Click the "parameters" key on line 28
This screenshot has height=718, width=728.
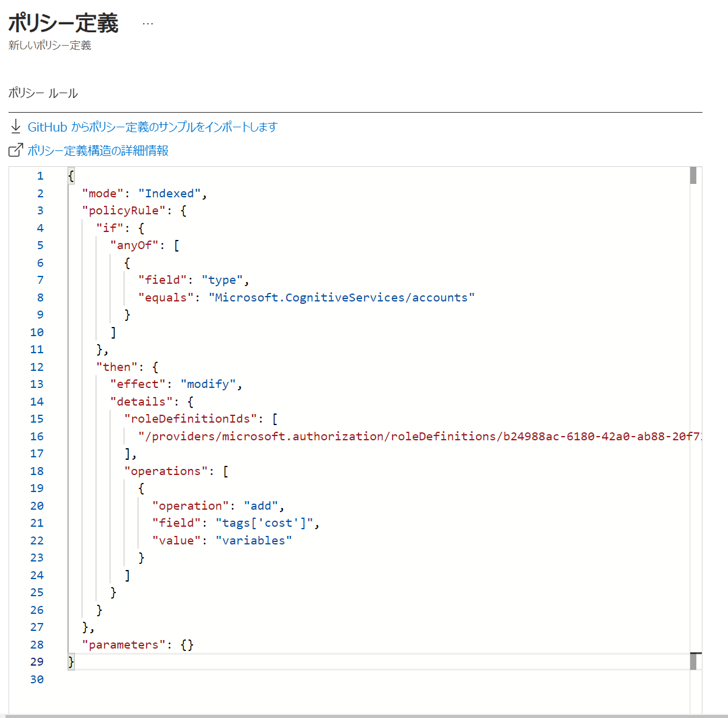124,644
